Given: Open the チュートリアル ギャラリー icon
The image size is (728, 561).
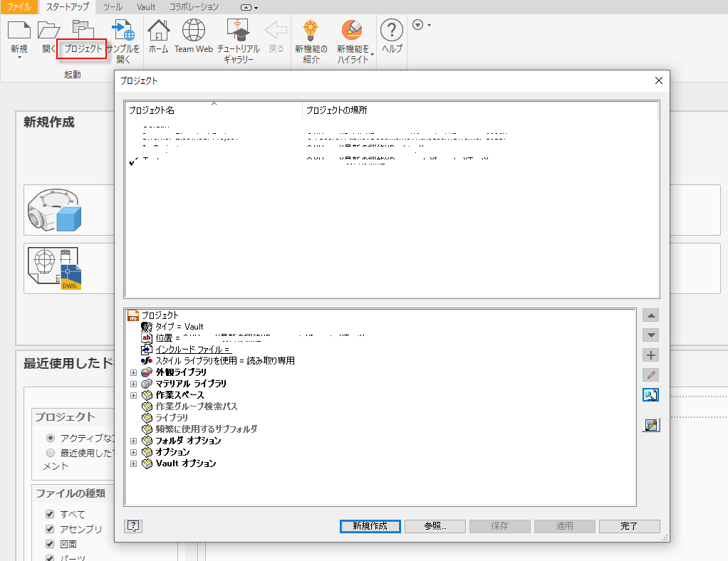Looking at the screenshot, I should click(238, 30).
